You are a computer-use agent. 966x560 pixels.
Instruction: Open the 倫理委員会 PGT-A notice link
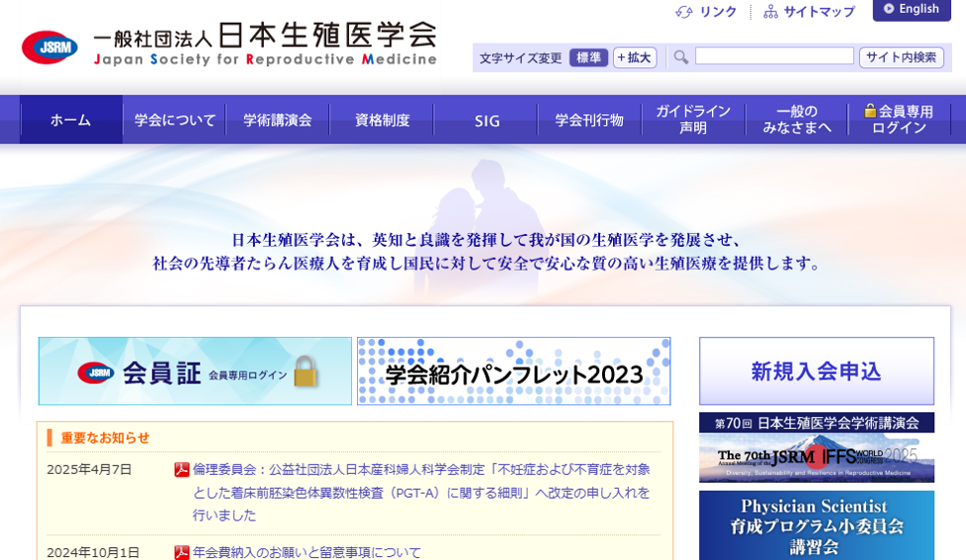[x=422, y=493]
